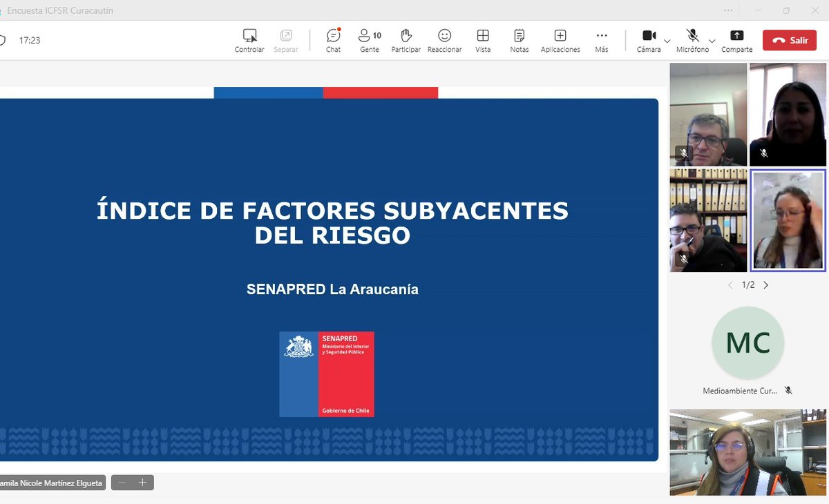The height and width of the screenshot is (504, 829).
Task: Select the MC avatar tile
Action: [x=748, y=343]
